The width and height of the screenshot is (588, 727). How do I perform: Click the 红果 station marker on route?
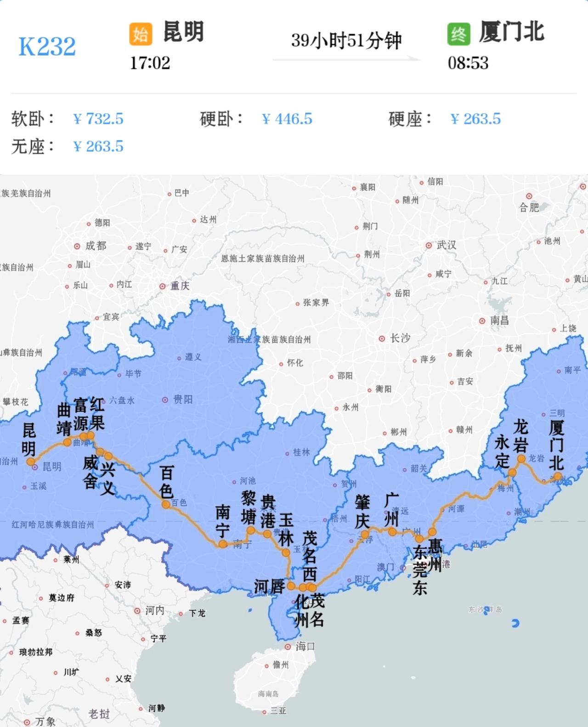(90, 435)
